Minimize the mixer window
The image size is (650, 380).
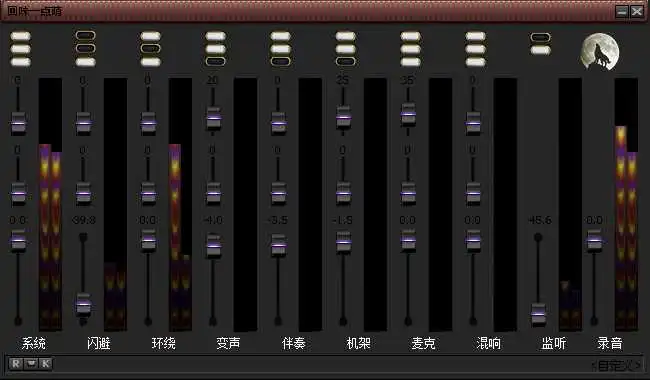(x=622, y=12)
